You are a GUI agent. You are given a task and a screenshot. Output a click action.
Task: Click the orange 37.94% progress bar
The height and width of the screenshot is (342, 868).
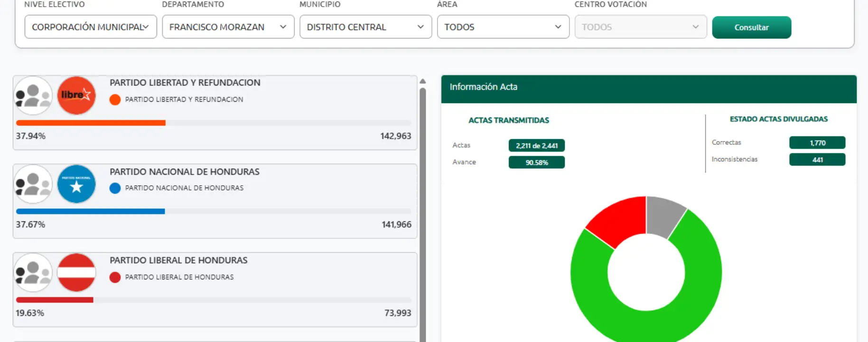coord(91,123)
